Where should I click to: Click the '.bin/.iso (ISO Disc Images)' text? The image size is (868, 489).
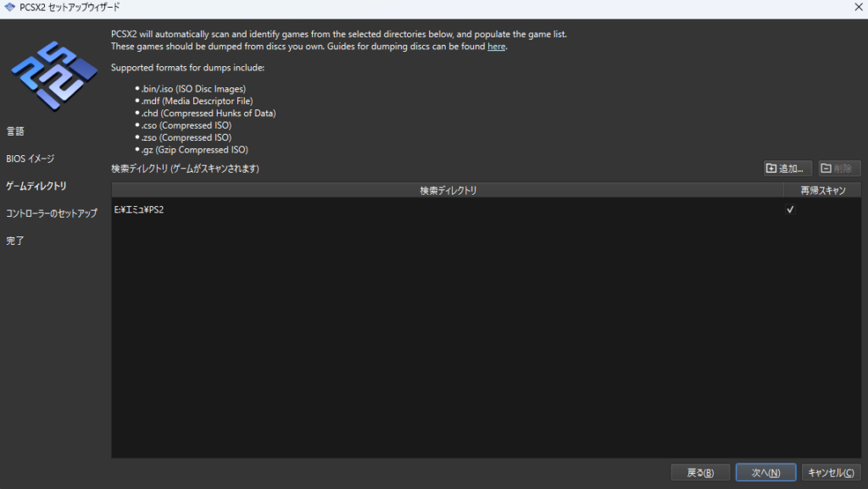point(193,89)
